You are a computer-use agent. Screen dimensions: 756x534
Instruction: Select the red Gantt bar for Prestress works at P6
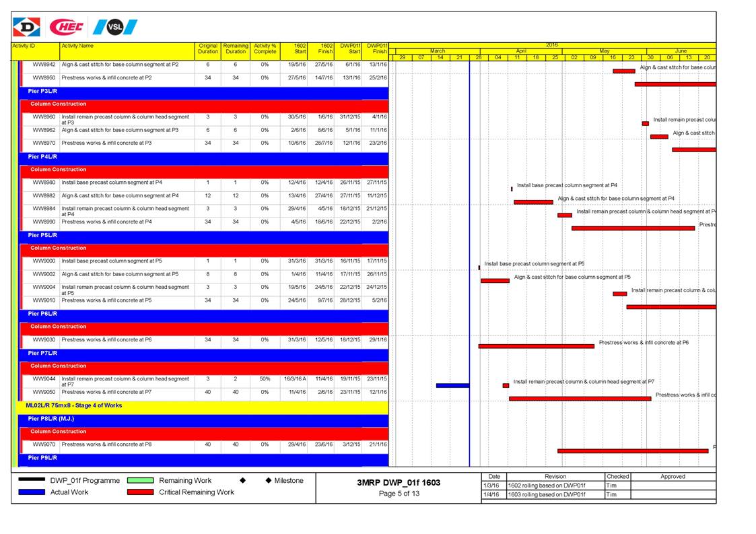pos(536,346)
